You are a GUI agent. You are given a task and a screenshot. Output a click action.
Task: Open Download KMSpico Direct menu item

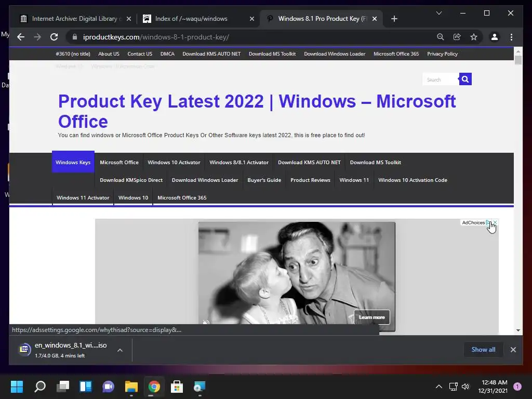click(131, 180)
